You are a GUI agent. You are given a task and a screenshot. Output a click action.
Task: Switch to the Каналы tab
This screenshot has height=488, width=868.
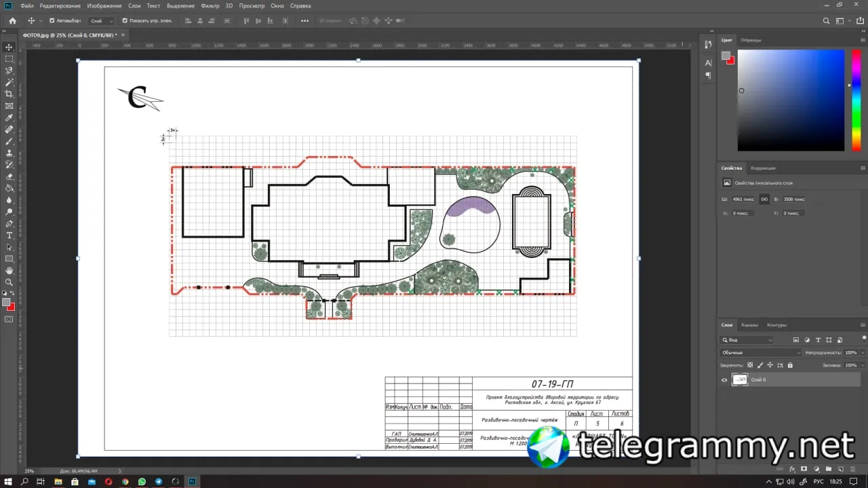pyautogui.click(x=749, y=324)
